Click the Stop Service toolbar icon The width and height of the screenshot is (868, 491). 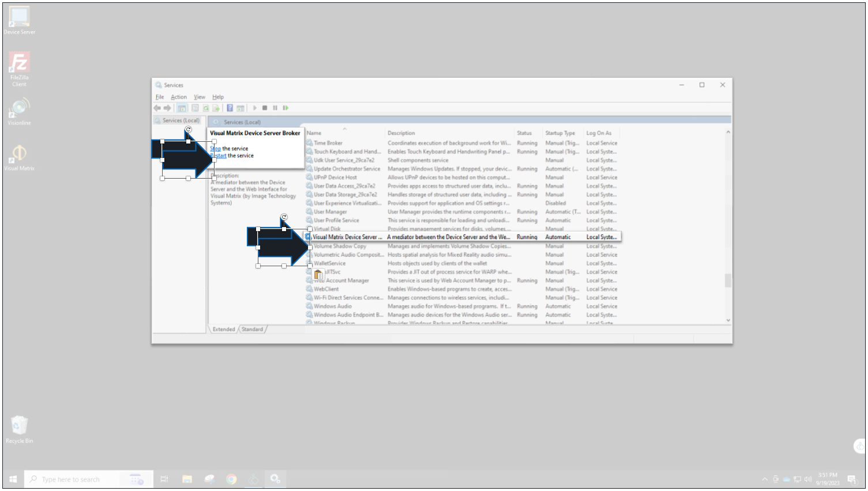(x=265, y=108)
